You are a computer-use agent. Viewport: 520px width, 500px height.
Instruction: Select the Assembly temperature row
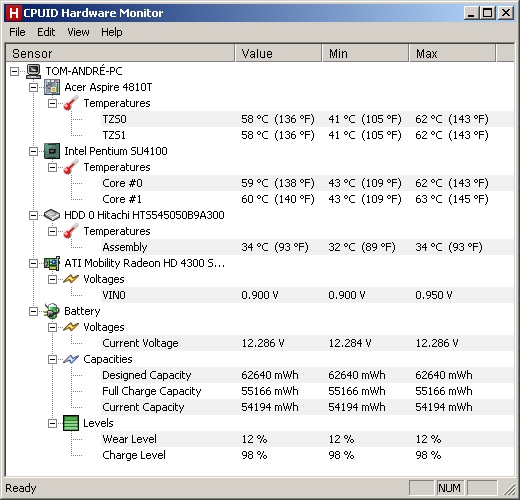[x=307, y=247]
